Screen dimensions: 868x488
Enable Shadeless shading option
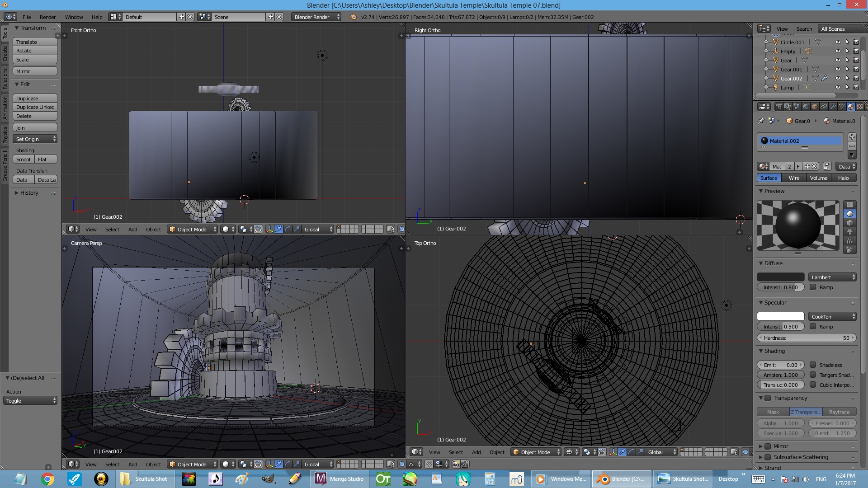pos(813,364)
